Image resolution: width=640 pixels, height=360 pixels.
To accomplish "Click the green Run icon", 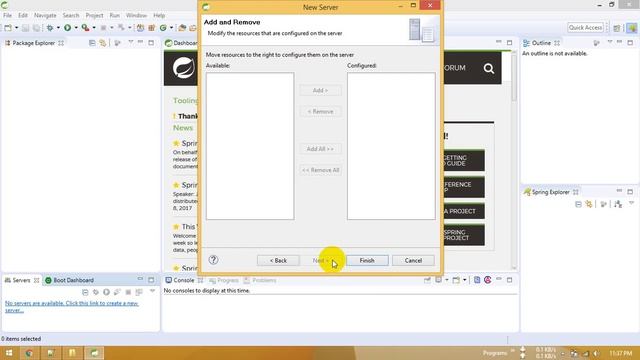I will [67, 28].
